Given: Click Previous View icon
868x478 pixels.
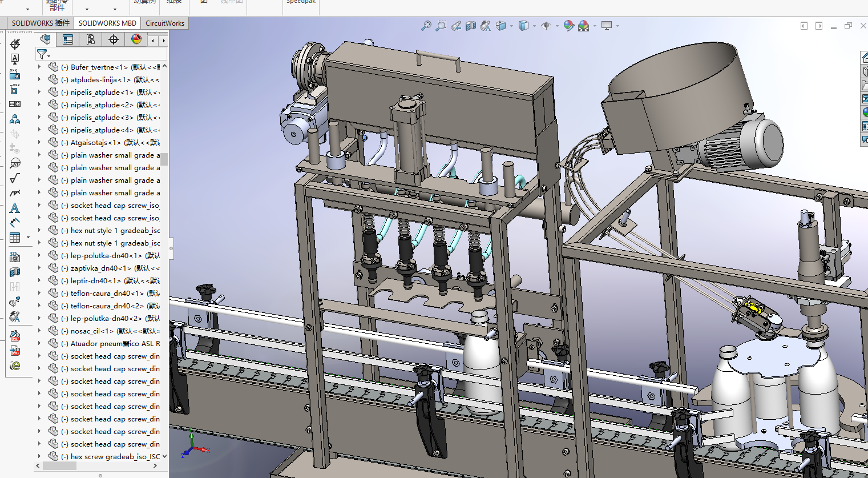Looking at the screenshot, I should click(455, 26).
